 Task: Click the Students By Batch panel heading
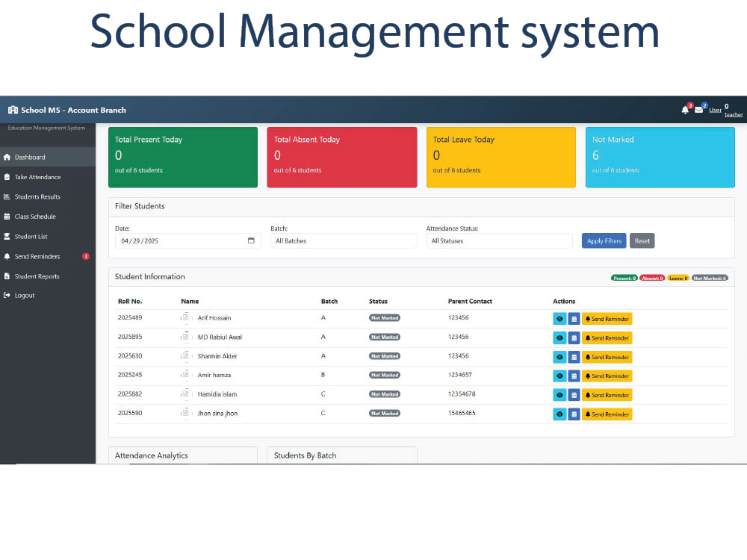point(305,455)
